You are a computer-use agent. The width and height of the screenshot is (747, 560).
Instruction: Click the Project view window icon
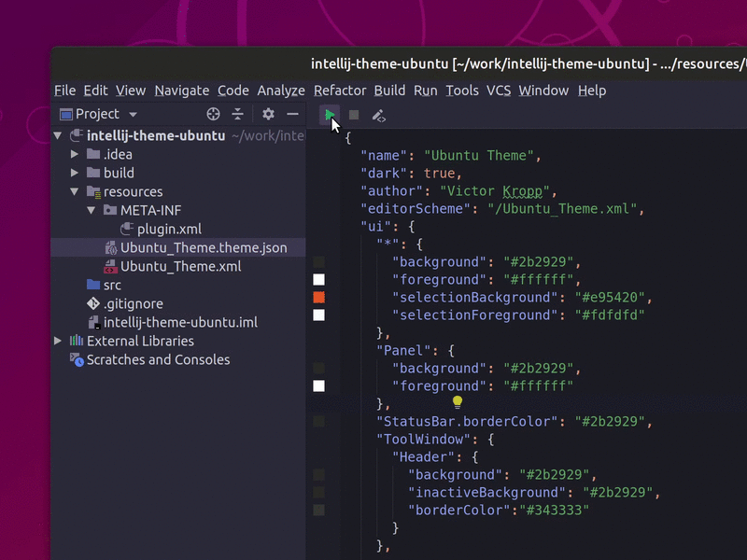coord(65,114)
